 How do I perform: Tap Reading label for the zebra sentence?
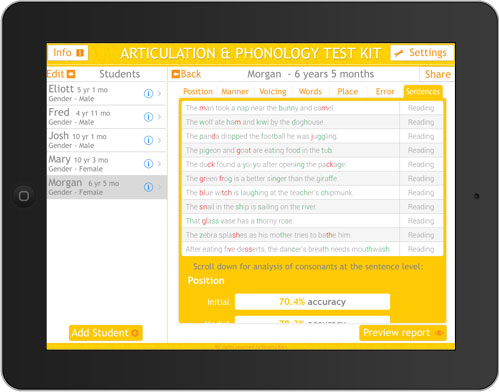tap(421, 235)
